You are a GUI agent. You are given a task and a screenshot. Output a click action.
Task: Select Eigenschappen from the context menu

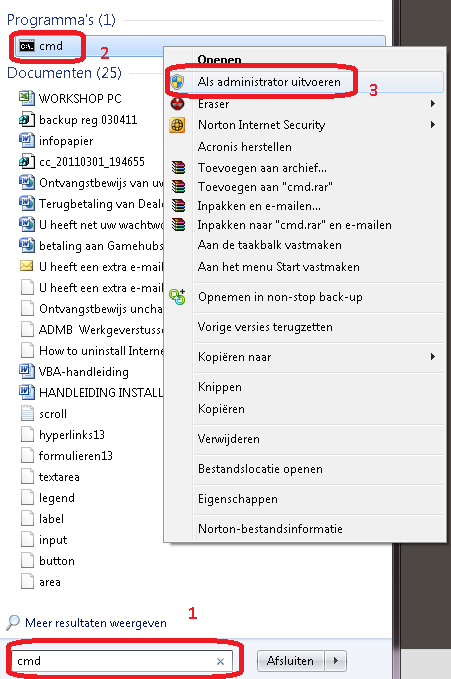click(238, 499)
